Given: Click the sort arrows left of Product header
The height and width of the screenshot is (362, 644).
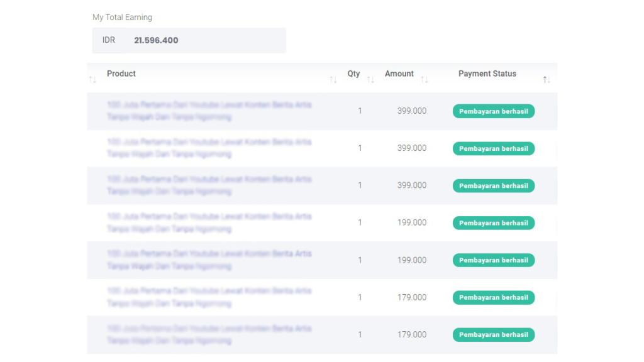Looking at the screenshot, I should (93, 80).
